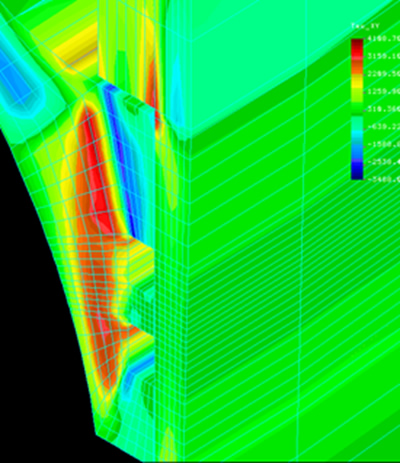Select the orange band in the color legend
This screenshot has width=400, height=463.
pyautogui.click(x=357, y=67)
